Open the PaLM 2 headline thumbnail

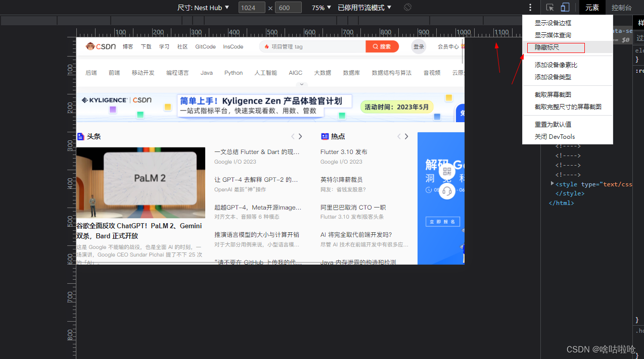pos(141,182)
